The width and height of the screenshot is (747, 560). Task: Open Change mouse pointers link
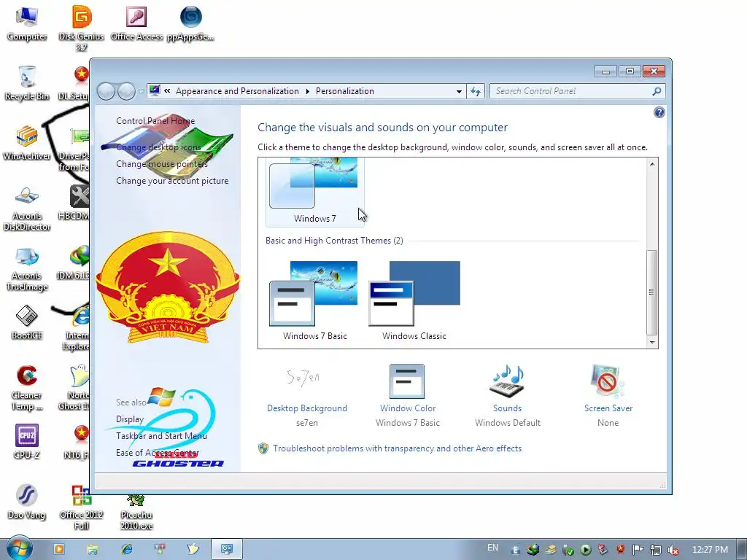click(x=162, y=164)
